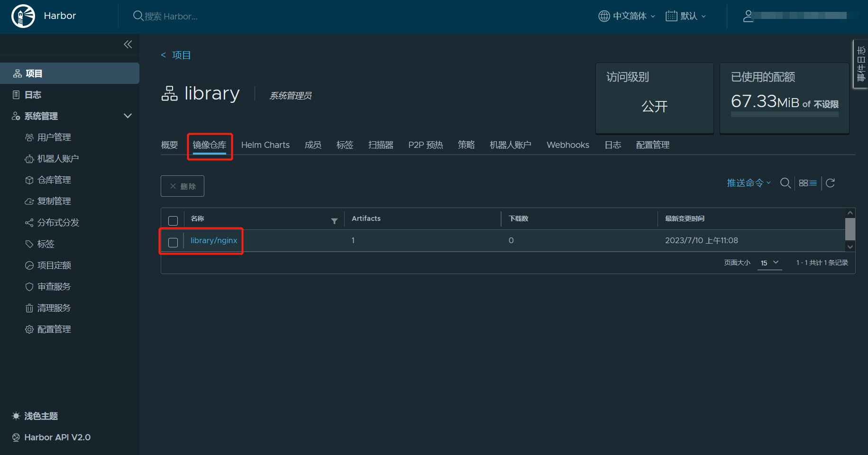Select 项目 in the sidebar
868x455 pixels.
point(70,73)
